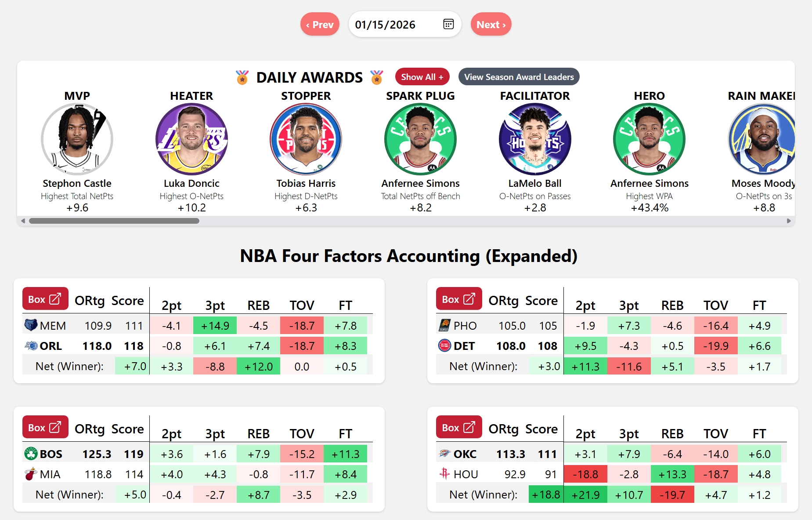Click the Detroit Pistons team logo
812x520 pixels.
444,346
